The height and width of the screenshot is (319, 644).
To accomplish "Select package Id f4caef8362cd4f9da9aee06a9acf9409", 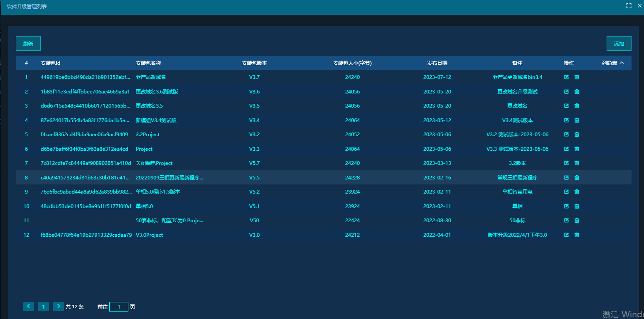I will pos(84,135).
